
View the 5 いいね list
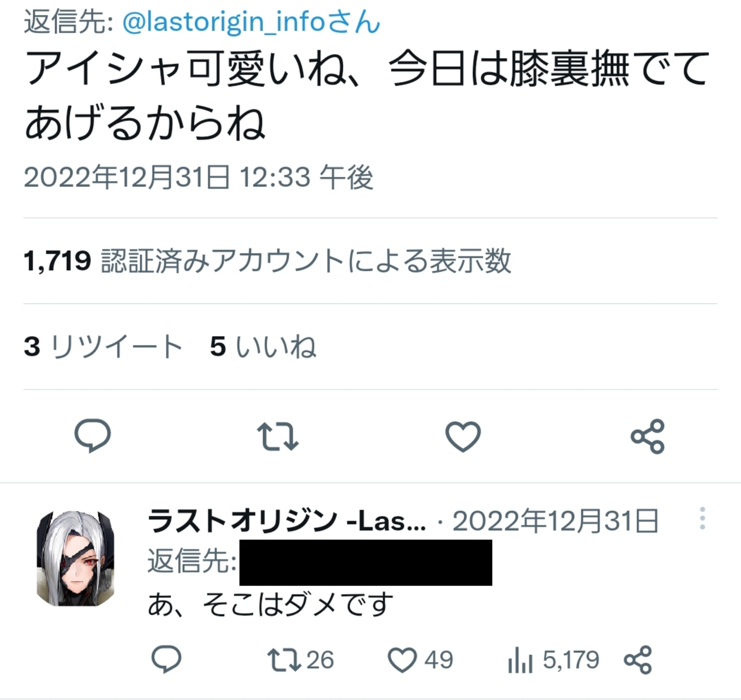263,346
